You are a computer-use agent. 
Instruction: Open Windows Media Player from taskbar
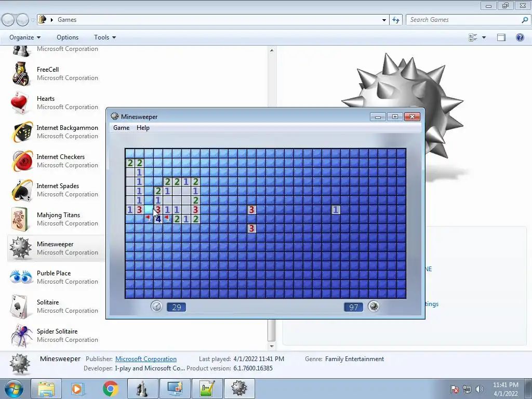pyautogui.click(x=78, y=389)
